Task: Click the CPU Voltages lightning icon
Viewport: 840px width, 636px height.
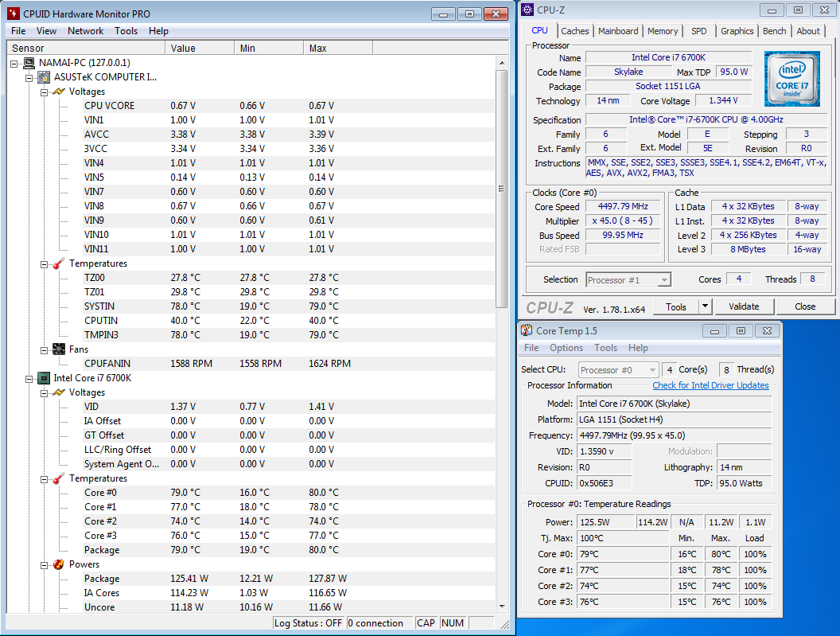Action: pos(58,392)
